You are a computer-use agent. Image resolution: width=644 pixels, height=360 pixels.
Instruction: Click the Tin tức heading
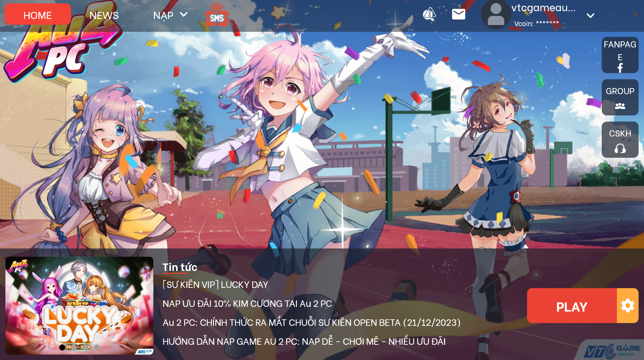coord(180,267)
